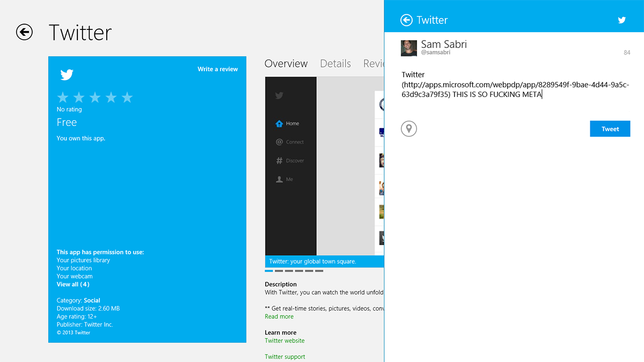Open the Details tab
This screenshot has width=644, height=362.
pos(335,63)
